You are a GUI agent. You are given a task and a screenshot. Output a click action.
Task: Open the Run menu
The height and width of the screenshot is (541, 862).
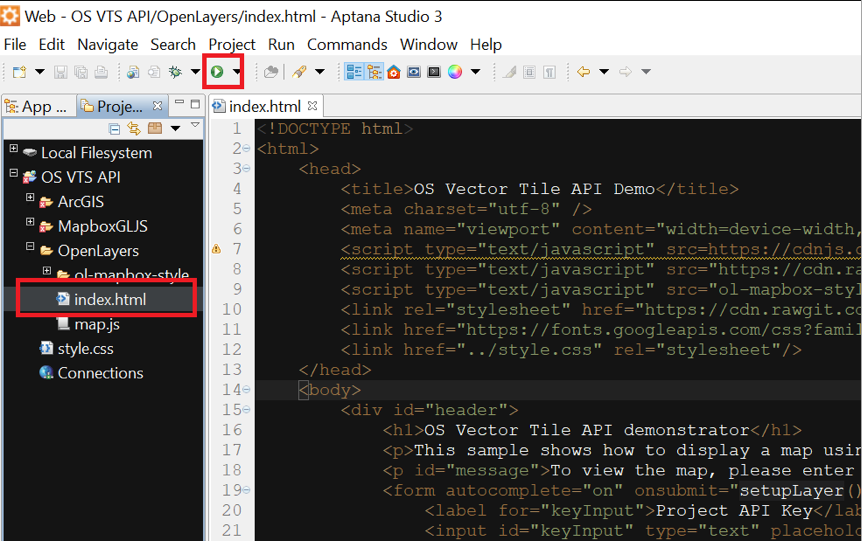281,45
